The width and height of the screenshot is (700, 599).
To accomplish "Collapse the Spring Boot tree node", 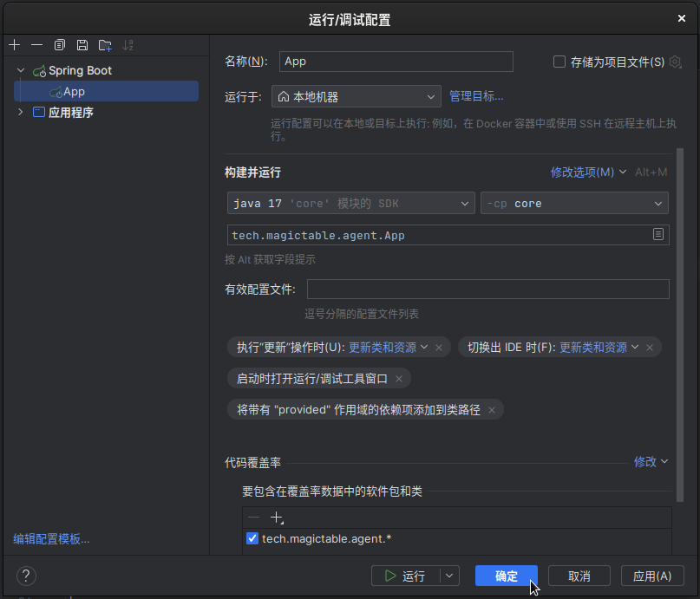I will 21,70.
